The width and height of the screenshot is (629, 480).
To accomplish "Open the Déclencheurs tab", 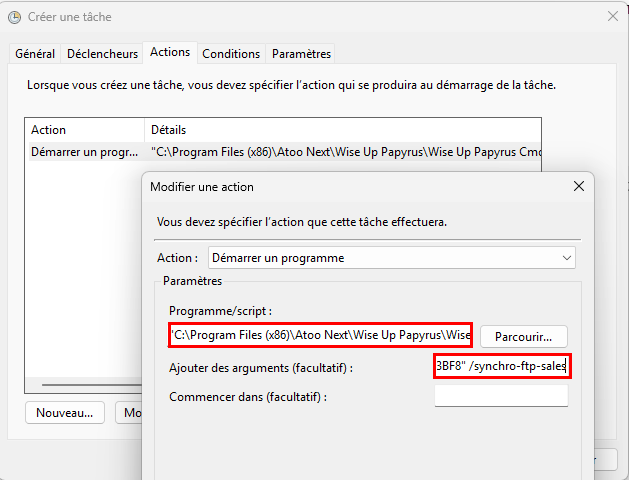I will coord(102,54).
